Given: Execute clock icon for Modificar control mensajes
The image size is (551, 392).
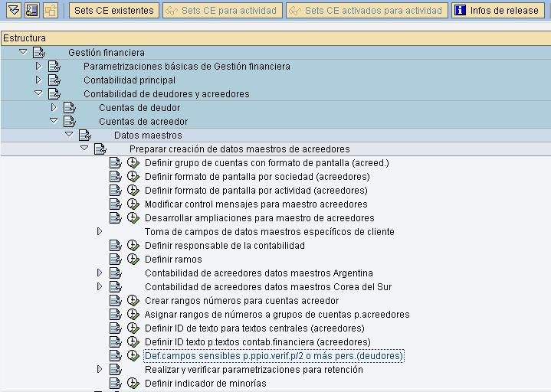Looking at the screenshot, I should [133, 204].
